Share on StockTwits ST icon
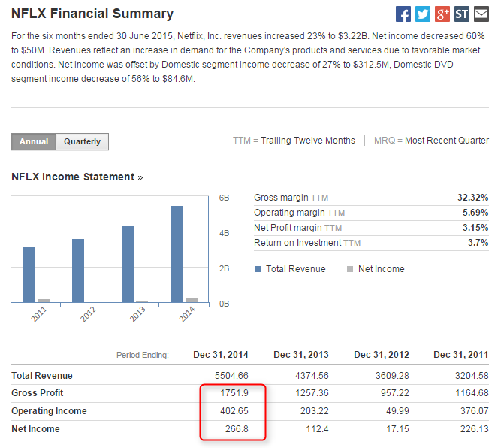The width and height of the screenshot is (501, 448). click(461, 14)
